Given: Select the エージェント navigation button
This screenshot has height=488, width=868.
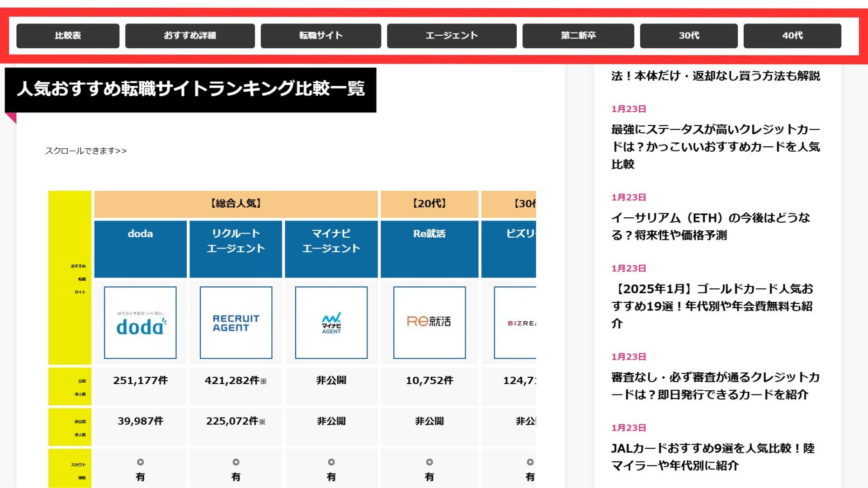Looking at the screenshot, I should (451, 36).
